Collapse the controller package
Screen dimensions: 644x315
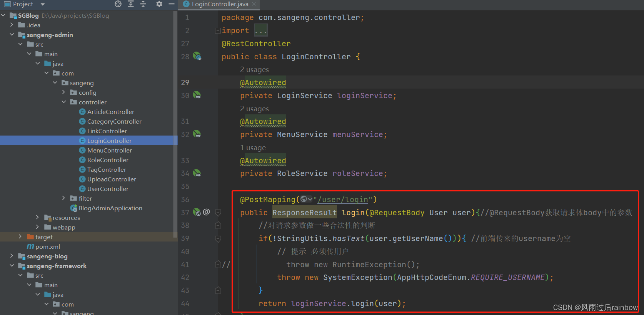pos(63,102)
